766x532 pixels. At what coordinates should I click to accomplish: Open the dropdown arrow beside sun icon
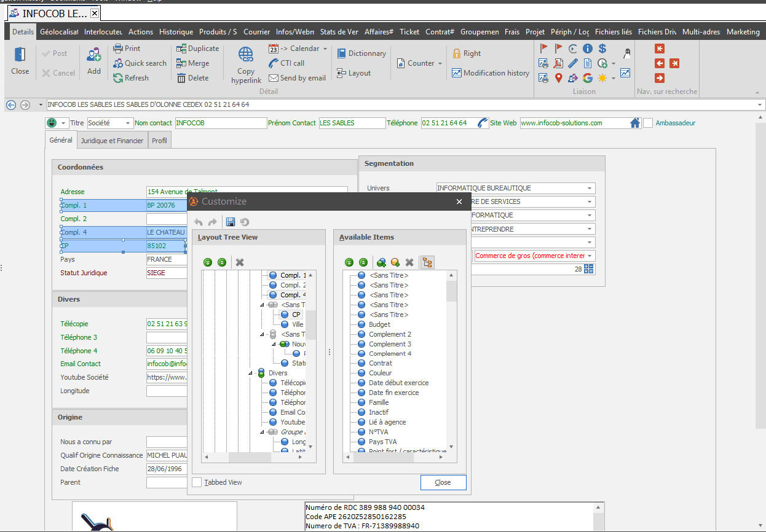coord(613,79)
